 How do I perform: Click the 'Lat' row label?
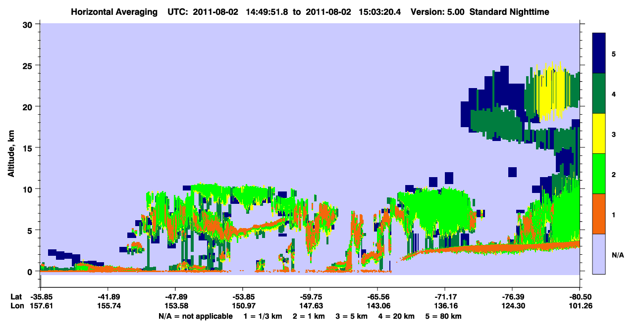(x=17, y=297)
